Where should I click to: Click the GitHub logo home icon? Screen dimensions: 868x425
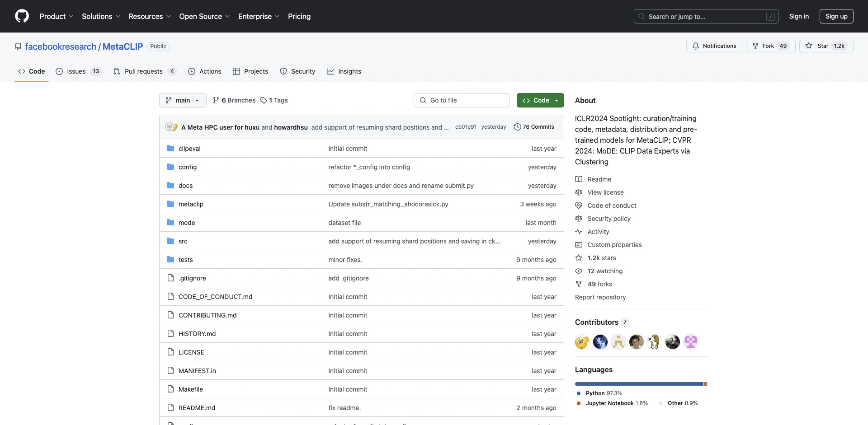click(22, 16)
